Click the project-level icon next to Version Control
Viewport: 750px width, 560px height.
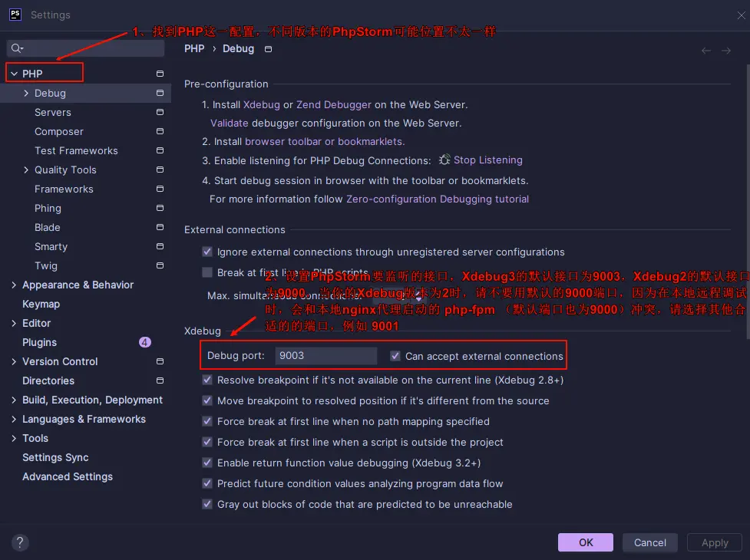(x=160, y=361)
